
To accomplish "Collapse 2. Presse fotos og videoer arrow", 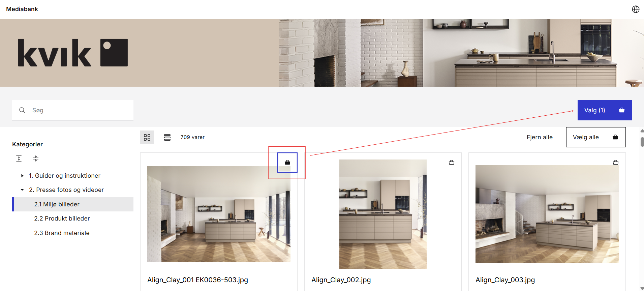I will pyautogui.click(x=22, y=190).
